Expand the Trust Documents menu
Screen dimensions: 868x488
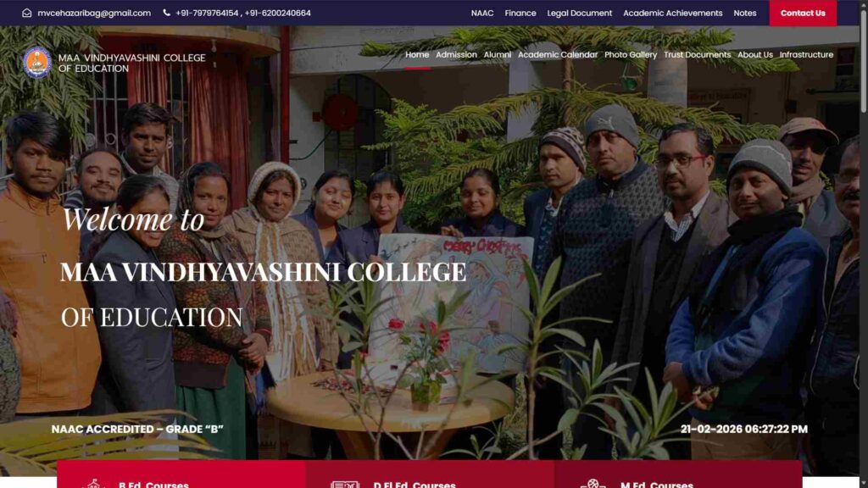click(697, 55)
